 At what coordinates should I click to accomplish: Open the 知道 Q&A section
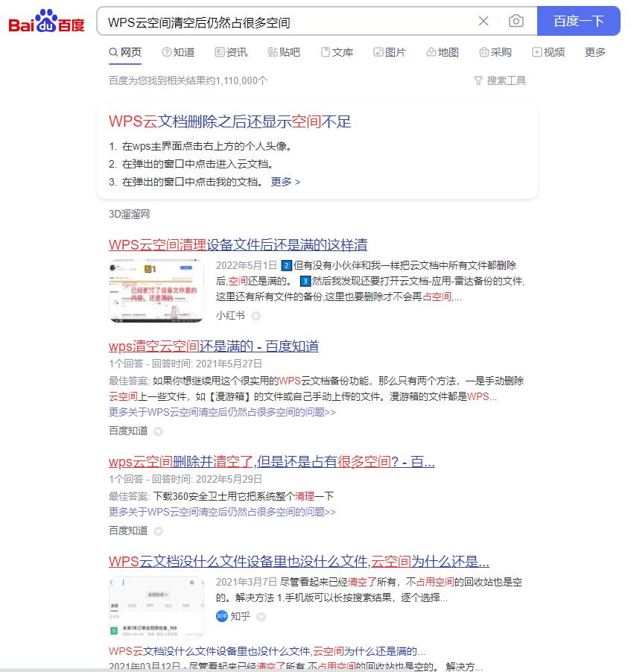tap(178, 52)
